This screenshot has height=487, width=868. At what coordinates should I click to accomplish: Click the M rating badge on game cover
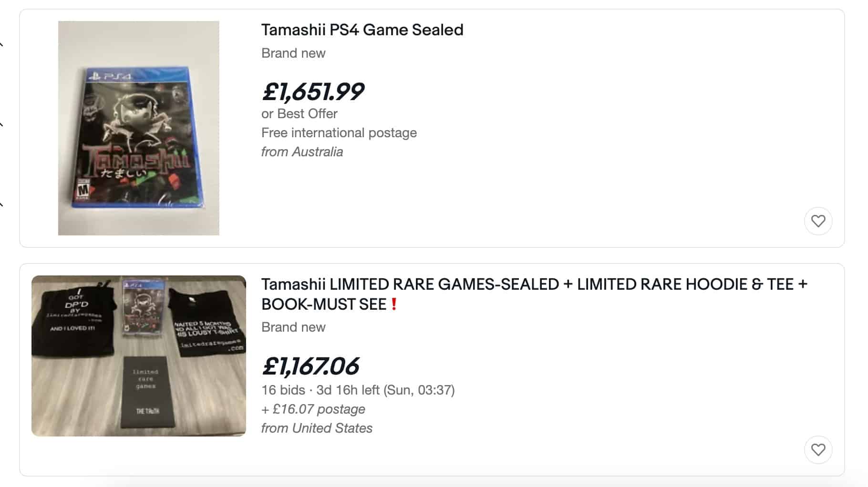click(83, 190)
